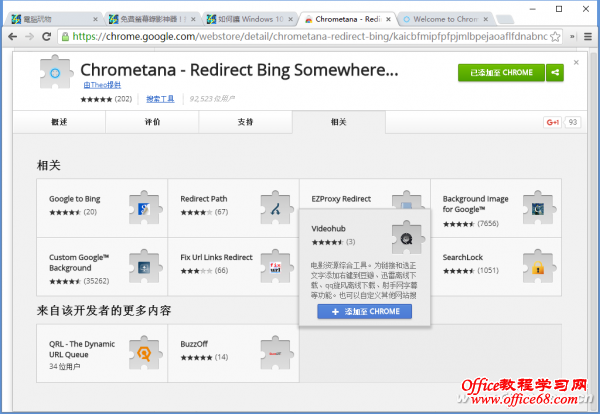Close the screen recording tool browser tab
This screenshot has height=414, width=600.
(193, 19)
